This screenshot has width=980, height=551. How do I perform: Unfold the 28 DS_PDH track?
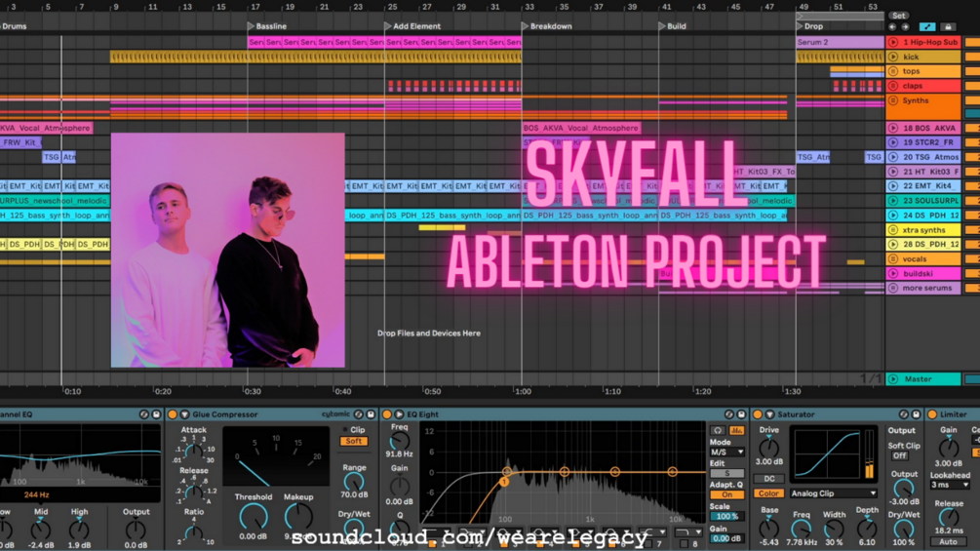point(893,244)
